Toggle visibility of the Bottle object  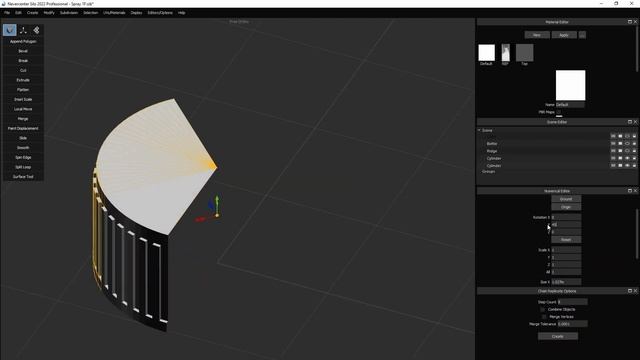point(627,144)
